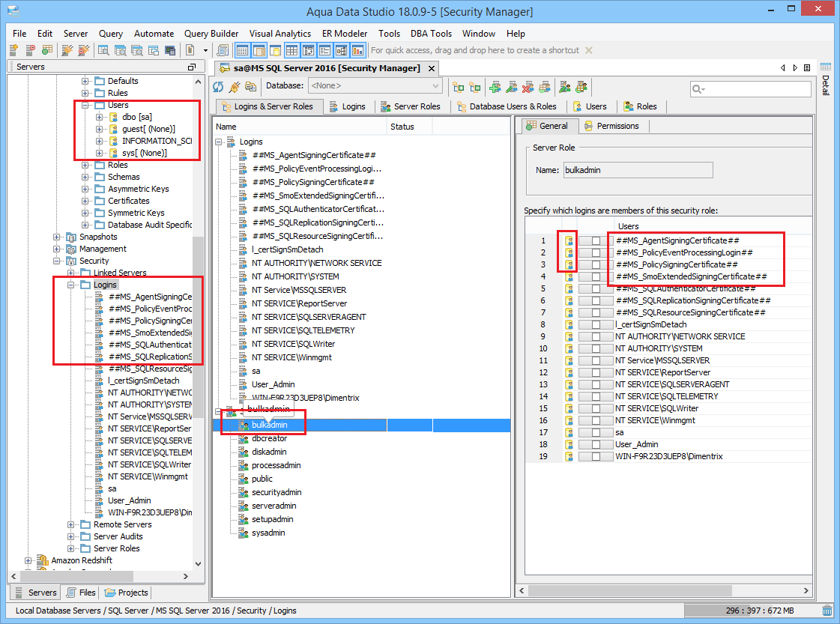Viewport: 840px width, 624px height.
Task: Click the edit login pencil icon
Action: coord(512,87)
